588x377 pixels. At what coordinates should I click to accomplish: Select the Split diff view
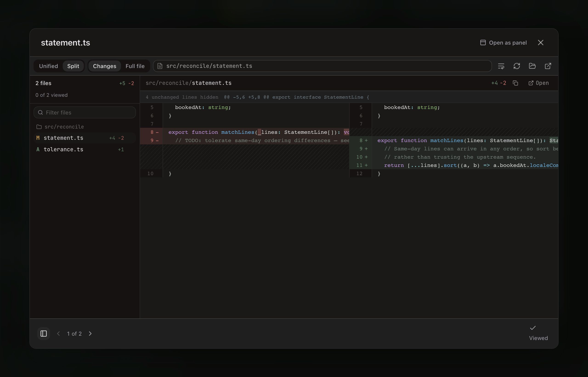[73, 66]
